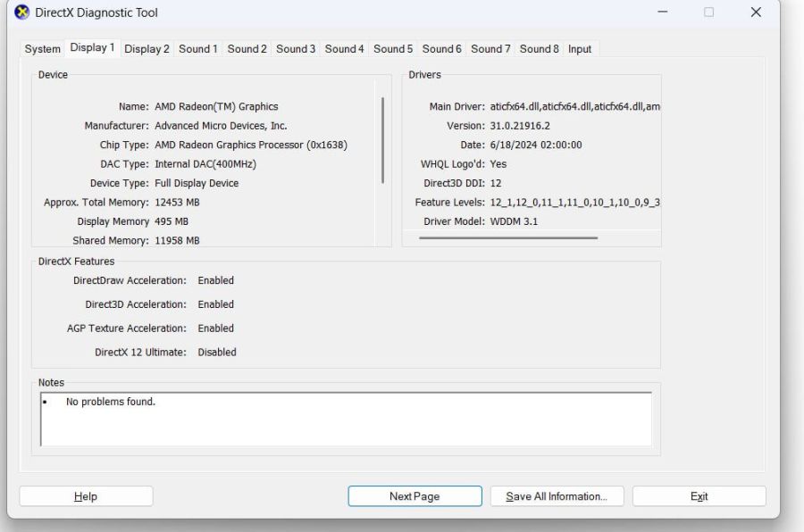Image resolution: width=804 pixels, height=532 pixels.
Task: Switch to the Sound 6 tab
Action: [442, 49]
